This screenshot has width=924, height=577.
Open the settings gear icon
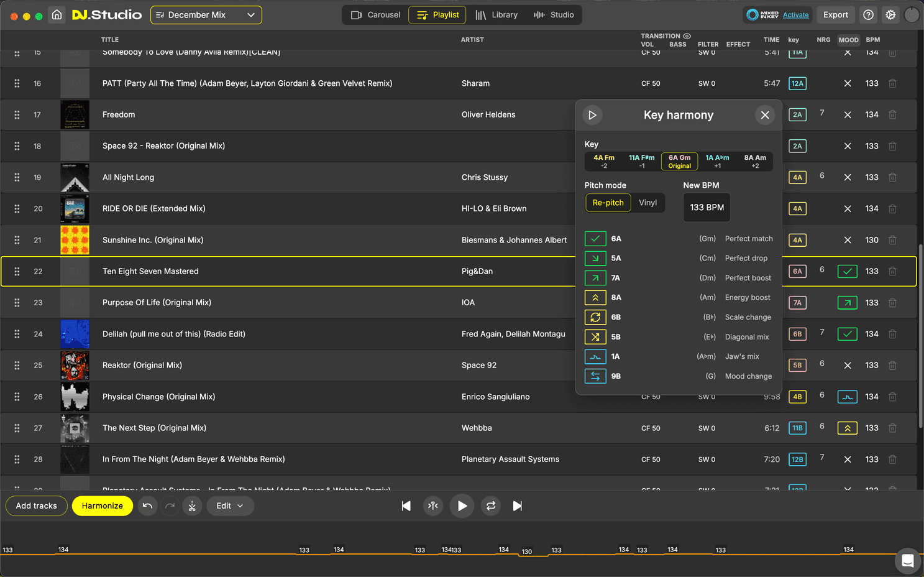(890, 15)
